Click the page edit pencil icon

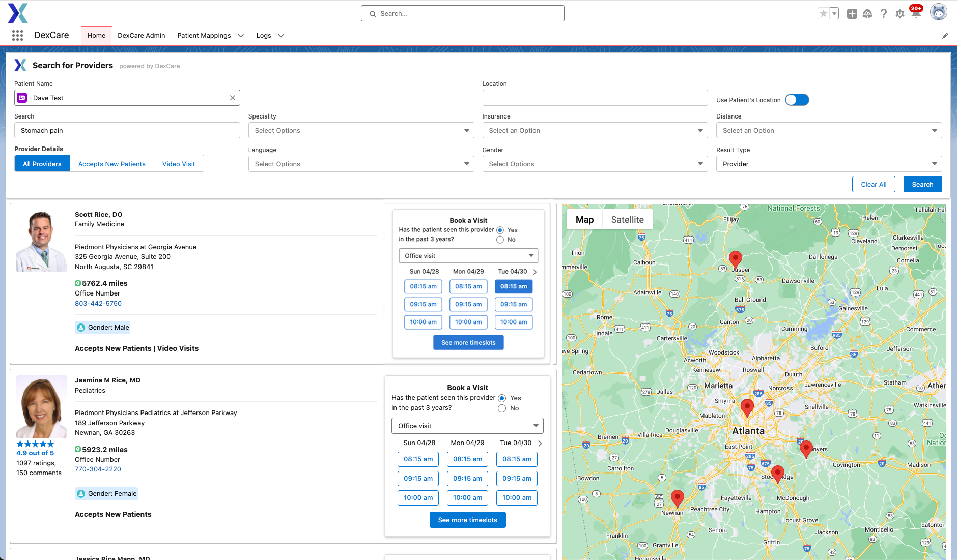coord(945,36)
